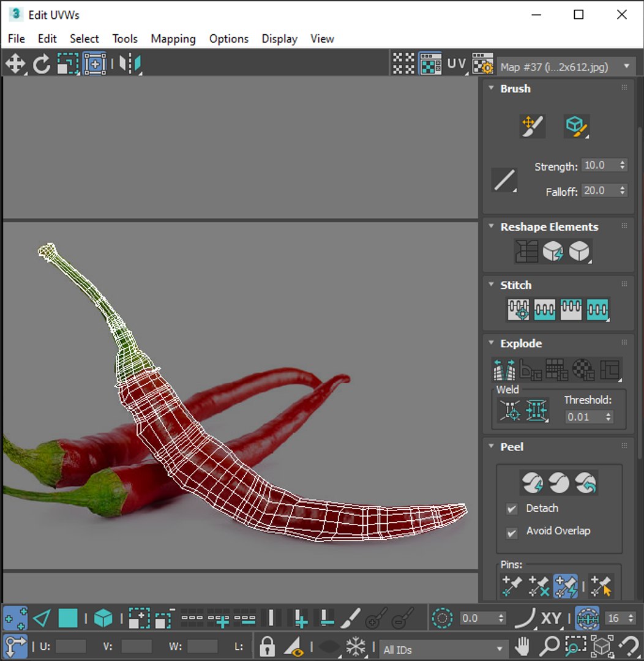Collapse the Peel rollout

point(491,446)
